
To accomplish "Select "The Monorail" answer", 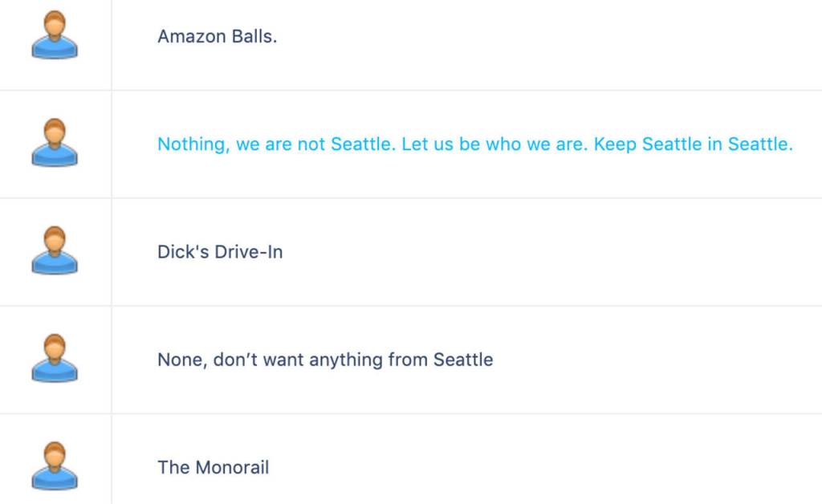I will click(x=213, y=468).
